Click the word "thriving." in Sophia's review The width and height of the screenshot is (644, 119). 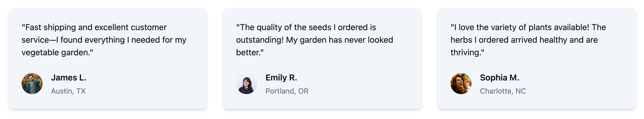[467, 52]
